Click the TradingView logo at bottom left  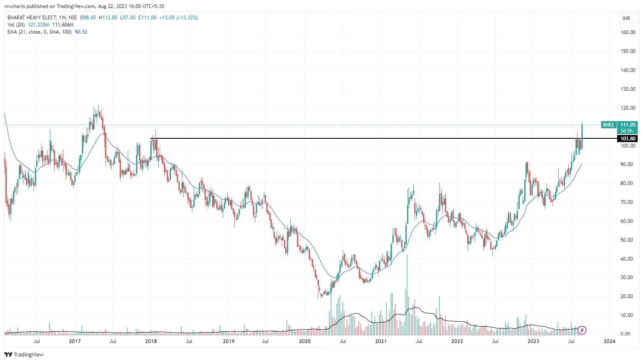24,354
